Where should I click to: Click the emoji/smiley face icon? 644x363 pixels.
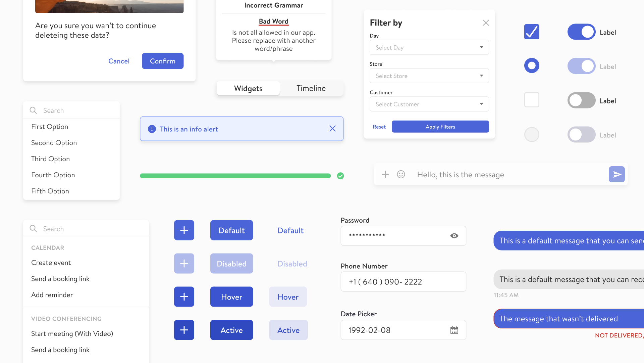pyautogui.click(x=400, y=174)
